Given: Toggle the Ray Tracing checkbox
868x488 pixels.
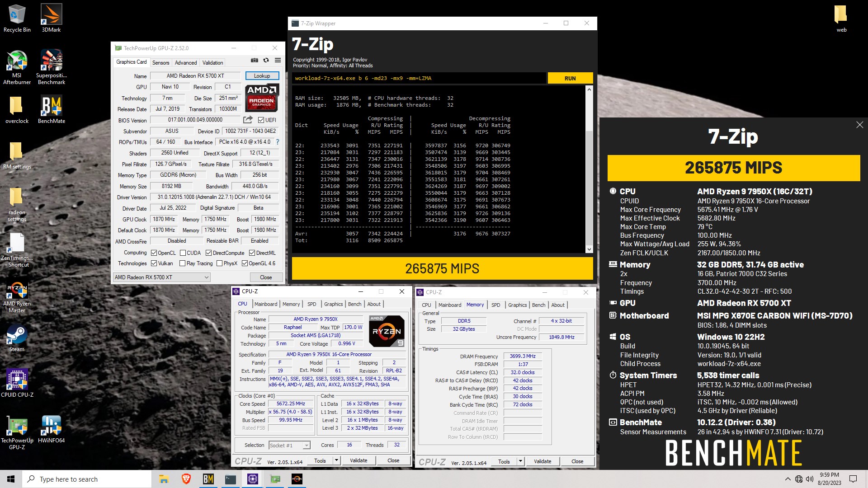Looking at the screenshot, I should 182,263.
